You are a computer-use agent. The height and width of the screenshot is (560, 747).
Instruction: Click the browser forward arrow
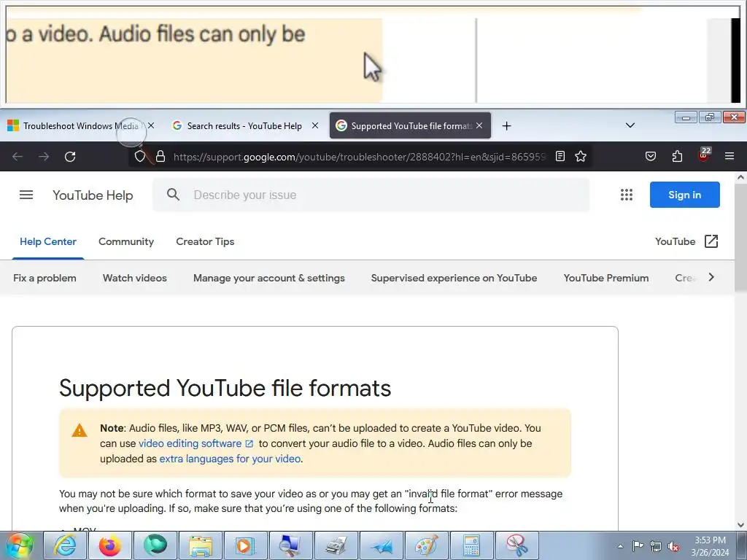[44, 157]
